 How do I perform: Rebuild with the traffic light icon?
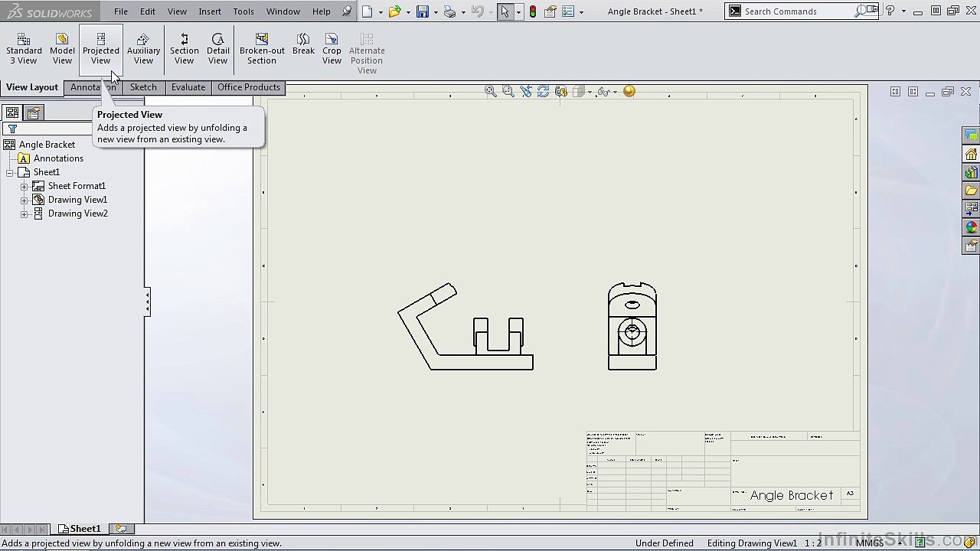coord(533,11)
